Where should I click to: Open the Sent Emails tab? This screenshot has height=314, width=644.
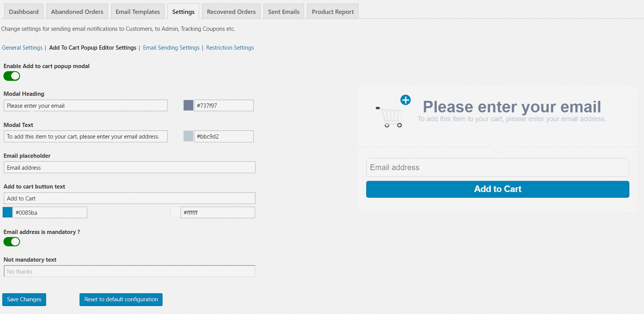pyautogui.click(x=284, y=12)
